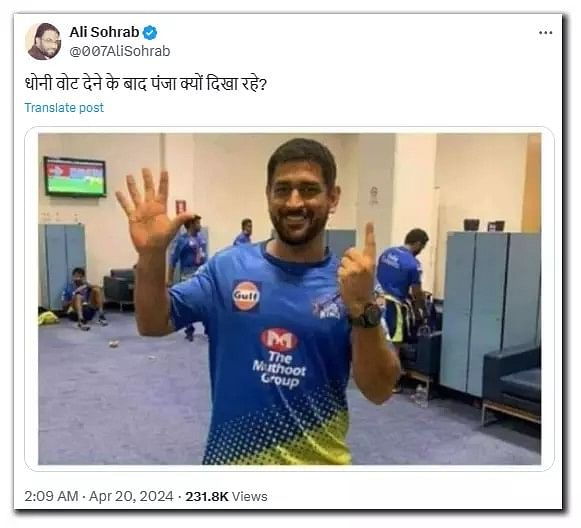Click the 2:09 AM timestamp
Image resolution: width=581 pixels, height=528 pixels.
(51, 496)
